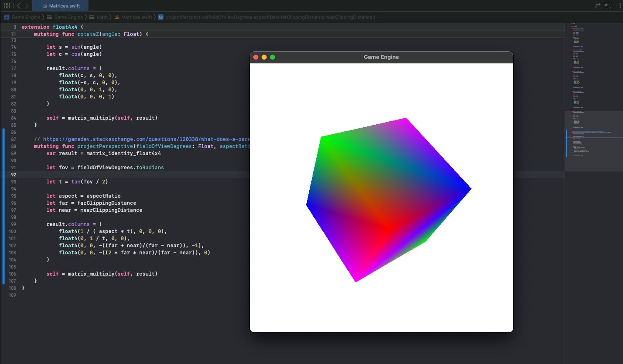Open the gamedev.stackexchange.com link in comment
Image resolution: width=623 pixels, height=364 pixels.
(146, 139)
